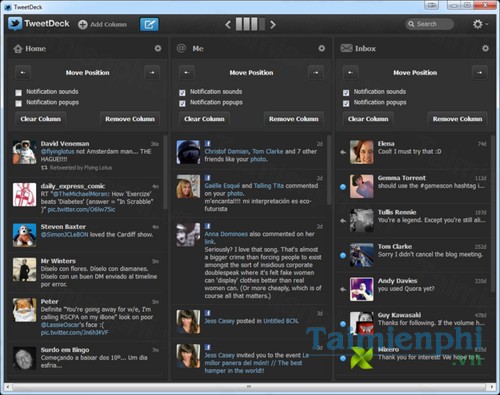This screenshot has height=395, width=500.
Task: Click the Home column house icon
Action: click(x=18, y=49)
